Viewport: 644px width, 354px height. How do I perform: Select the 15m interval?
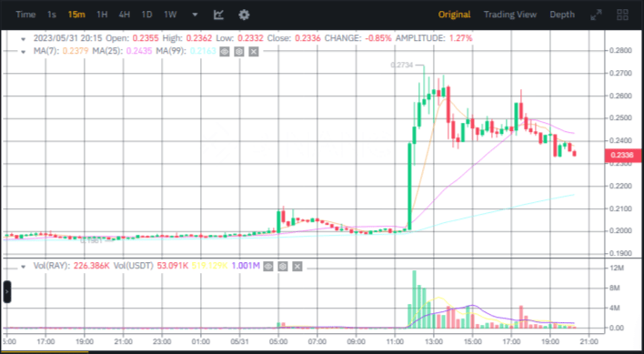[x=76, y=15]
